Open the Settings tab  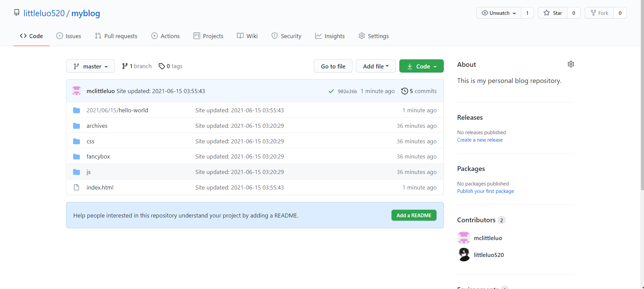[374, 36]
